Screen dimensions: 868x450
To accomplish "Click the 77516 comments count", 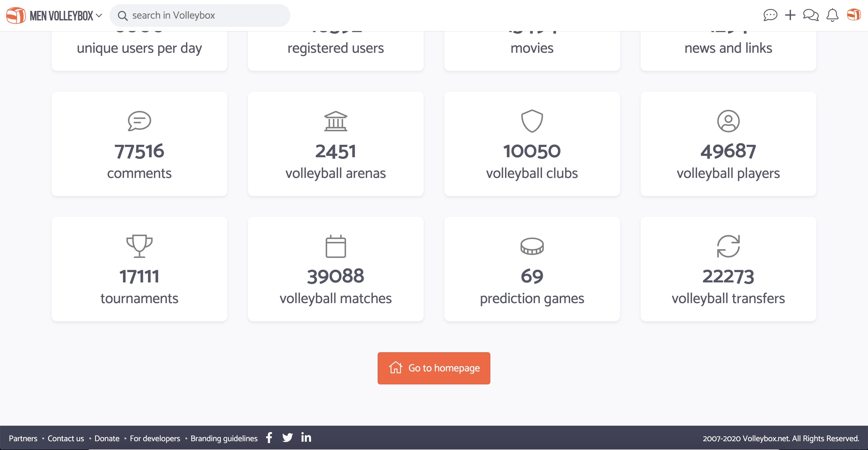I will (x=139, y=151).
